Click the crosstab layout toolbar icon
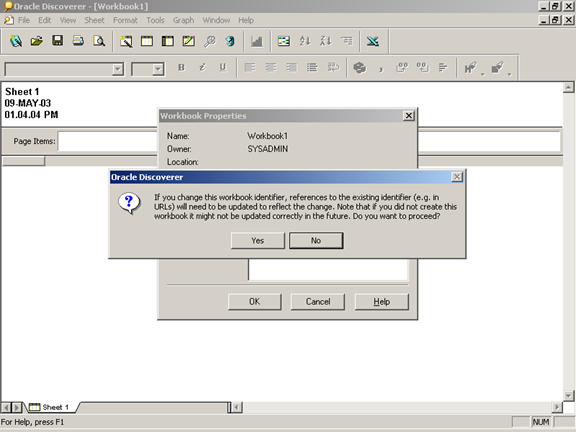Image resolution: width=576 pixels, height=432 pixels. [x=168, y=41]
